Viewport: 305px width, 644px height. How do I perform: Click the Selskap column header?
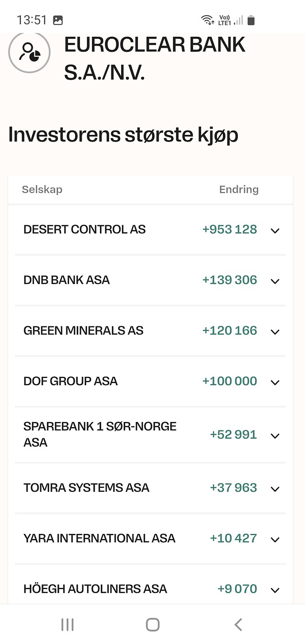pos(42,190)
